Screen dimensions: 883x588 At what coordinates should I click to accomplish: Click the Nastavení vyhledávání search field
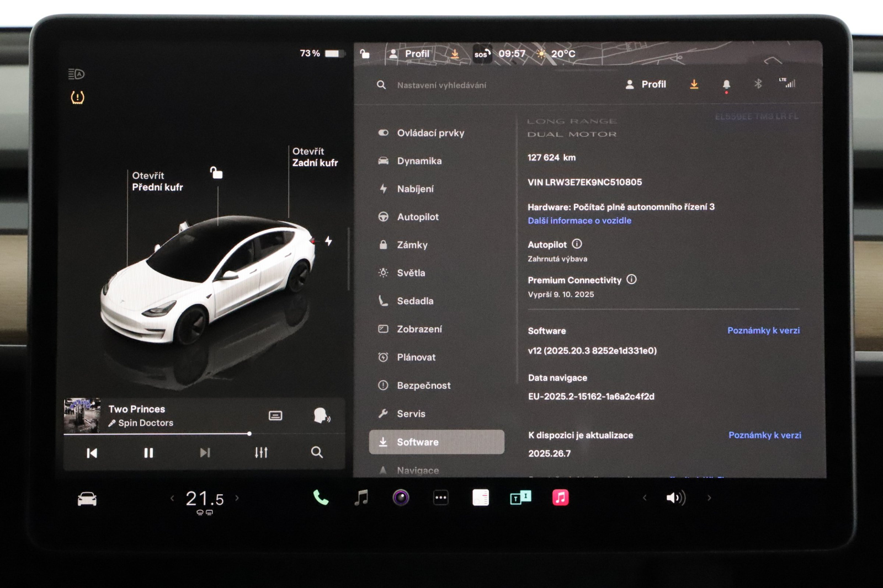point(441,85)
